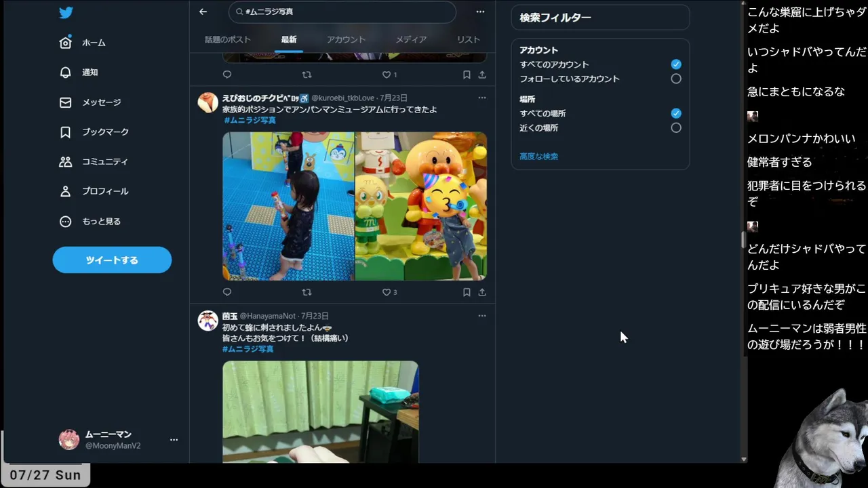Open the プロフィール person icon
The height and width of the screenshot is (488, 868).
tap(65, 191)
